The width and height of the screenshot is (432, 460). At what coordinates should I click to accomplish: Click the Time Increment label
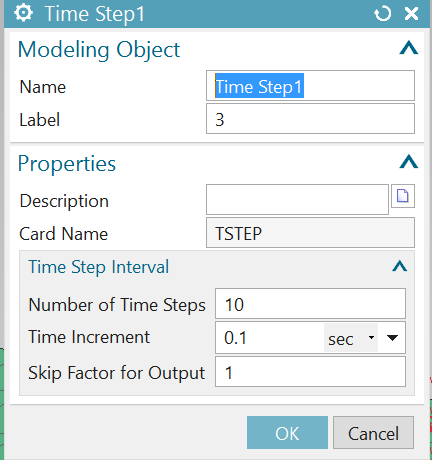point(89,337)
